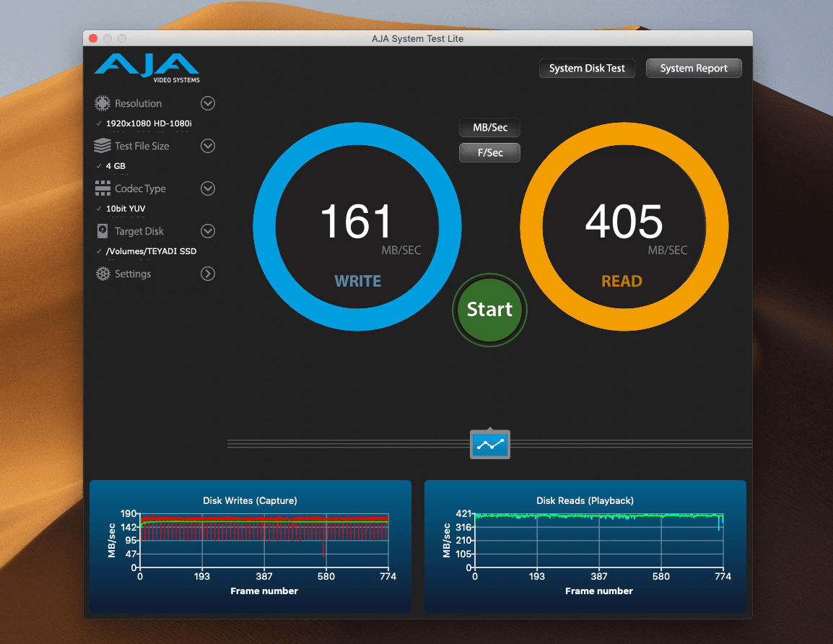Click the Codec Type film icon
Image resolution: width=833 pixels, height=644 pixels.
point(103,188)
